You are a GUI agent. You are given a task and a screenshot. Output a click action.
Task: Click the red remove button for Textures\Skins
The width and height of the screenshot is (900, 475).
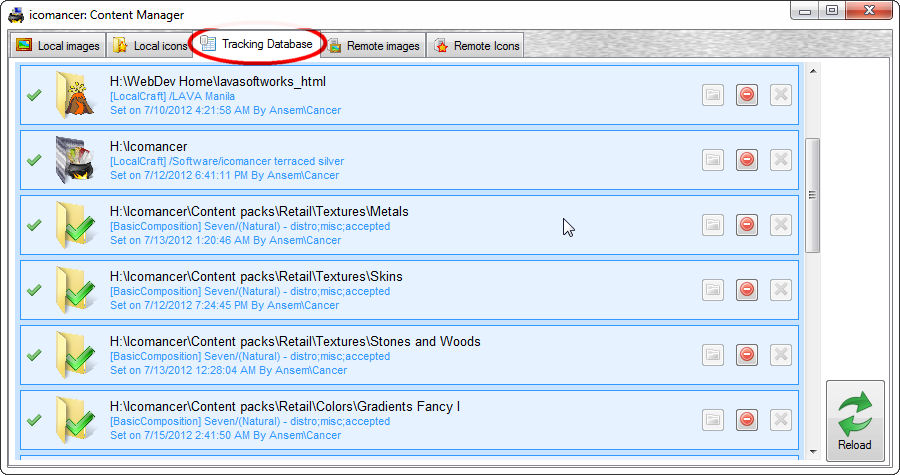tap(747, 290)
